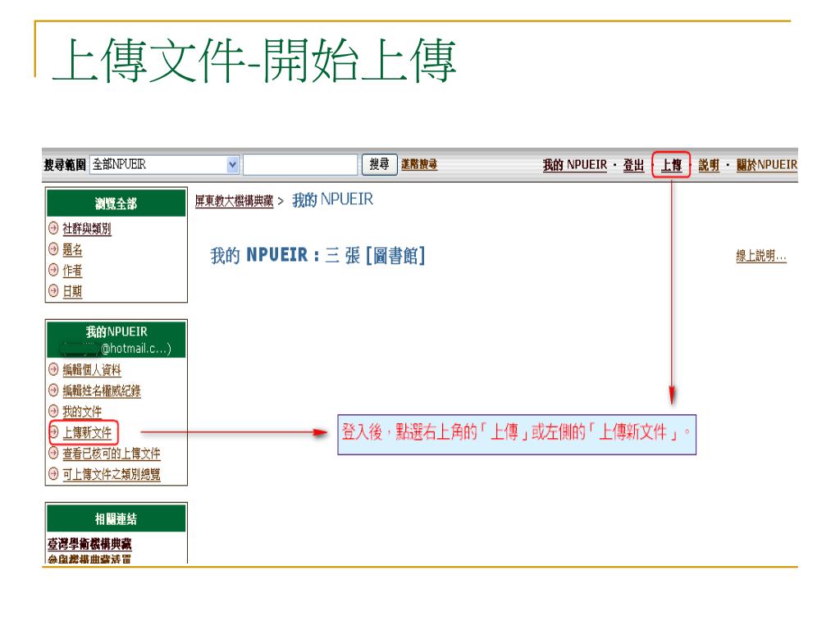Click 上傳新文件 upload new document link
The height and width of the screenshot is (630, 840).
(87, 432)
